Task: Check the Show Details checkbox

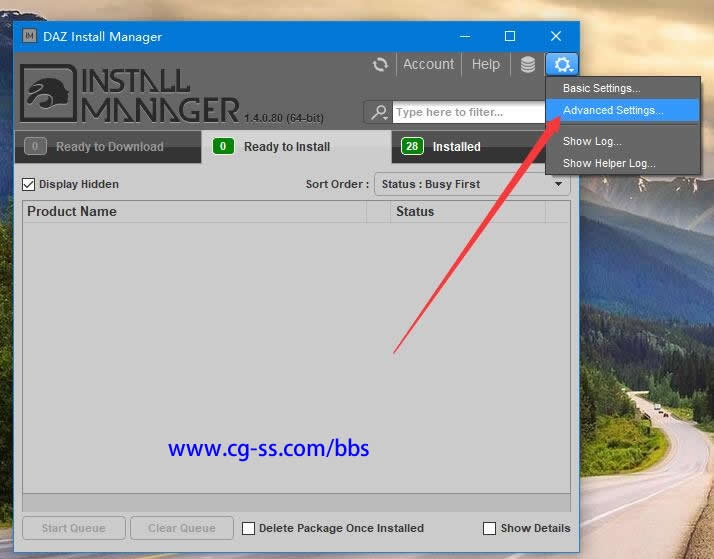Action: tap(489, 528)
